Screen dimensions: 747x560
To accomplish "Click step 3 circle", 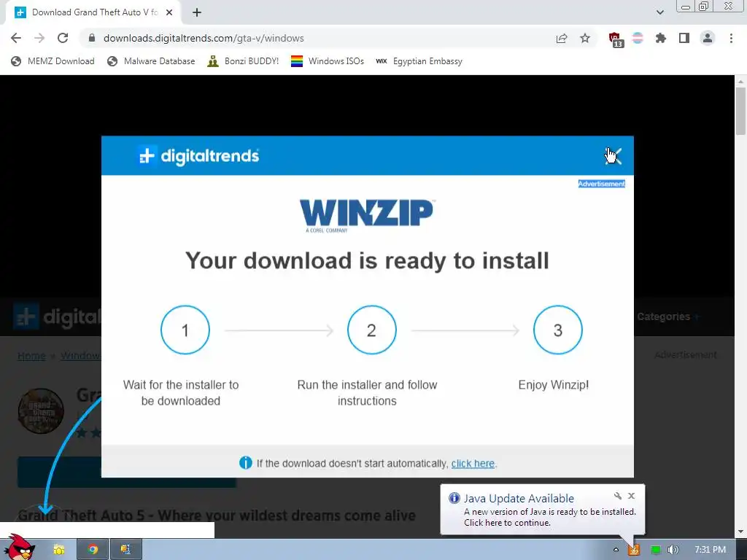I will [x=558, y=330].
